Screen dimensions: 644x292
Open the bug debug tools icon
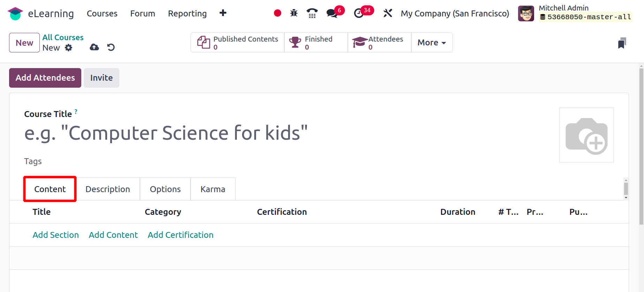(x=294, y=13)
